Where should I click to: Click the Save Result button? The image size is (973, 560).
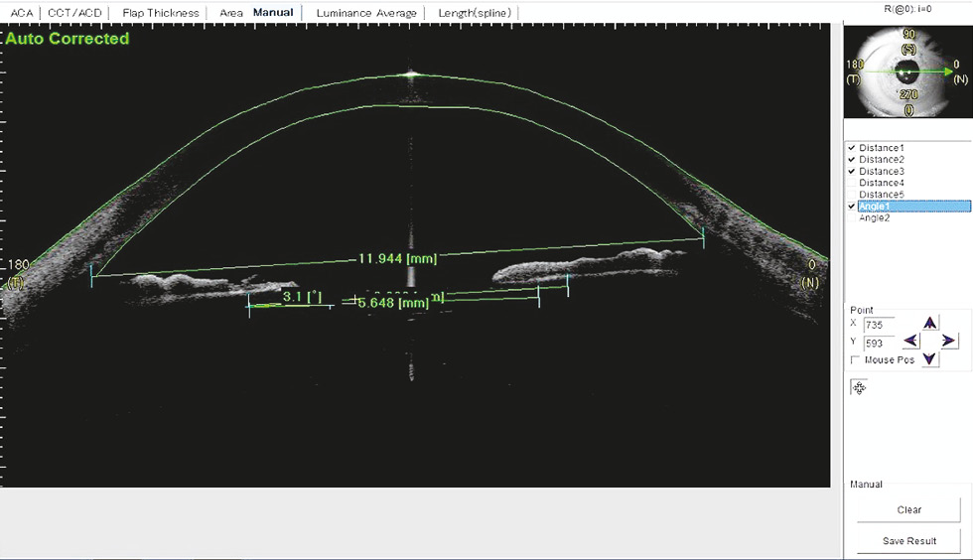point(908,541)
